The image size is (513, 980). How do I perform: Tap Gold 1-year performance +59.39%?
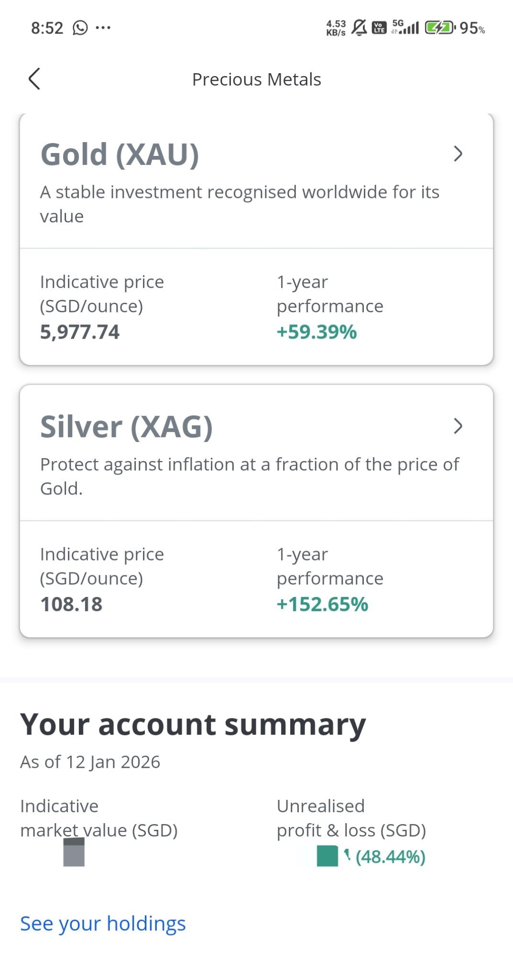(x=317, y=332)
